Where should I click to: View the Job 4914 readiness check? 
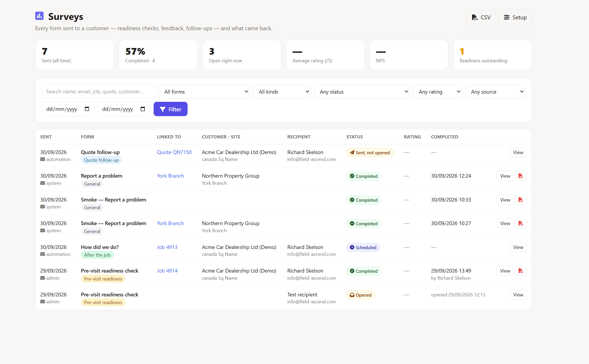click(x=505, y=271)
